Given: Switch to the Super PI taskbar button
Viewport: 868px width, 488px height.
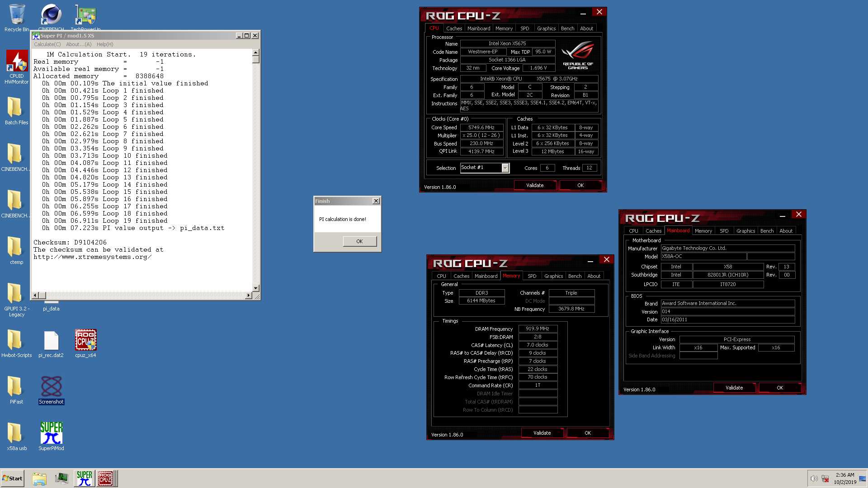Looking at the screenshot, I should tap(84, 478).
